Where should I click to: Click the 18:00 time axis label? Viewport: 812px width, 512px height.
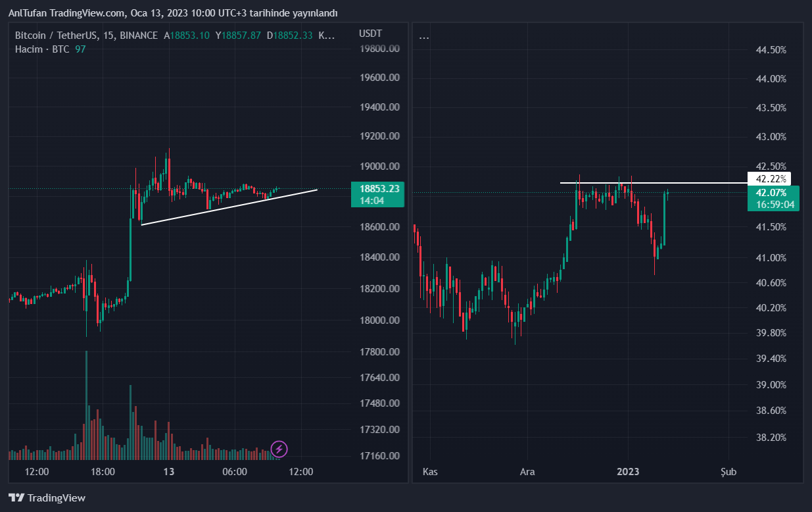click(103, 472)
